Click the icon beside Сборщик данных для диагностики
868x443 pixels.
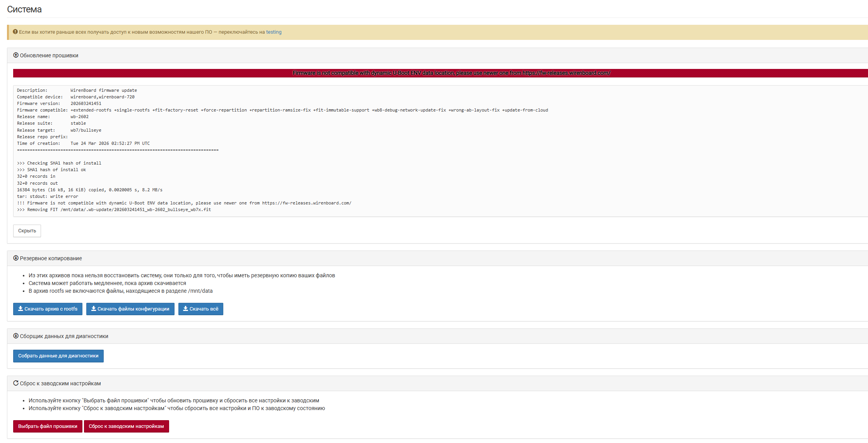pyautogui.click(x=16, y=336)
